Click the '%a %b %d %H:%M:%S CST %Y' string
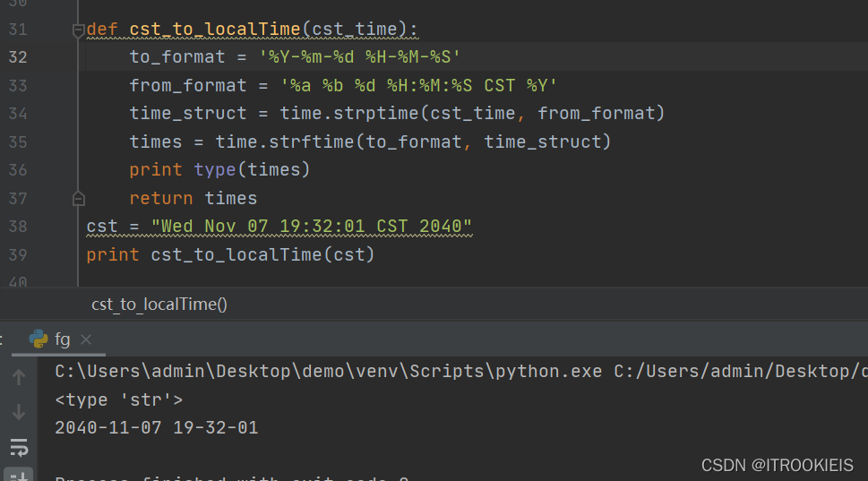The width and height of the screenshot is (868, 481). point(418,86)
